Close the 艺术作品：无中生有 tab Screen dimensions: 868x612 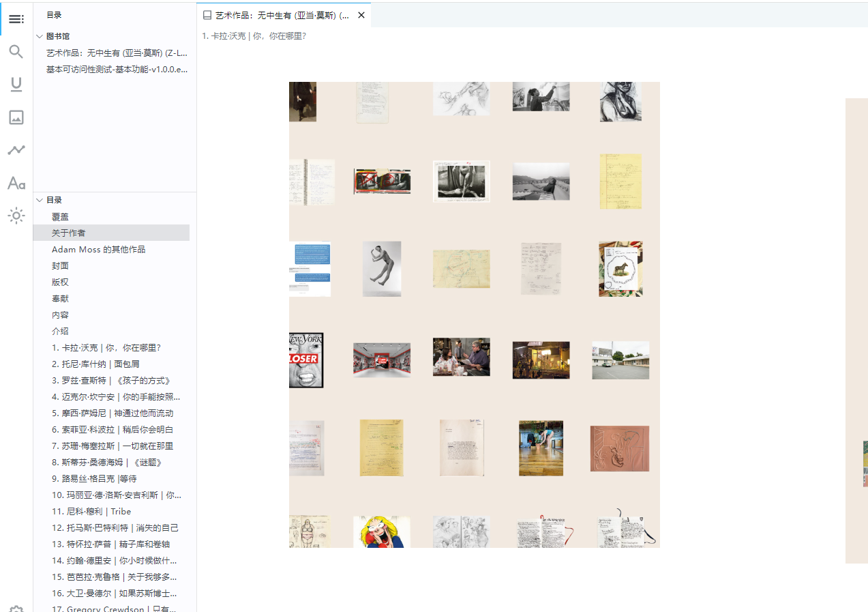pyautogui.click(x=361, y=15)
